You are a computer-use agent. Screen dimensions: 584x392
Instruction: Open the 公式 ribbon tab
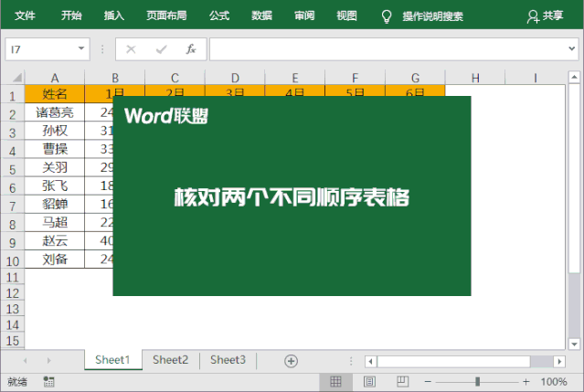(219, 16)
